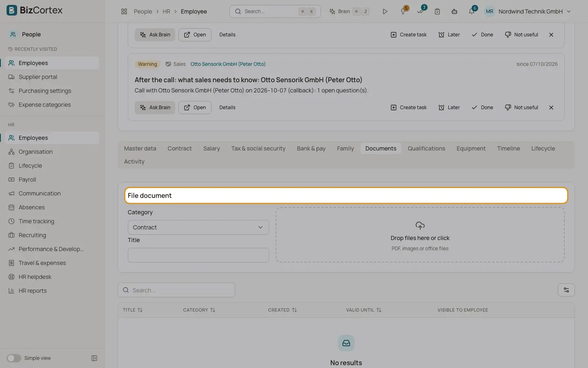
Task: Switch to the Master data tab
Action: click(140, 148)
